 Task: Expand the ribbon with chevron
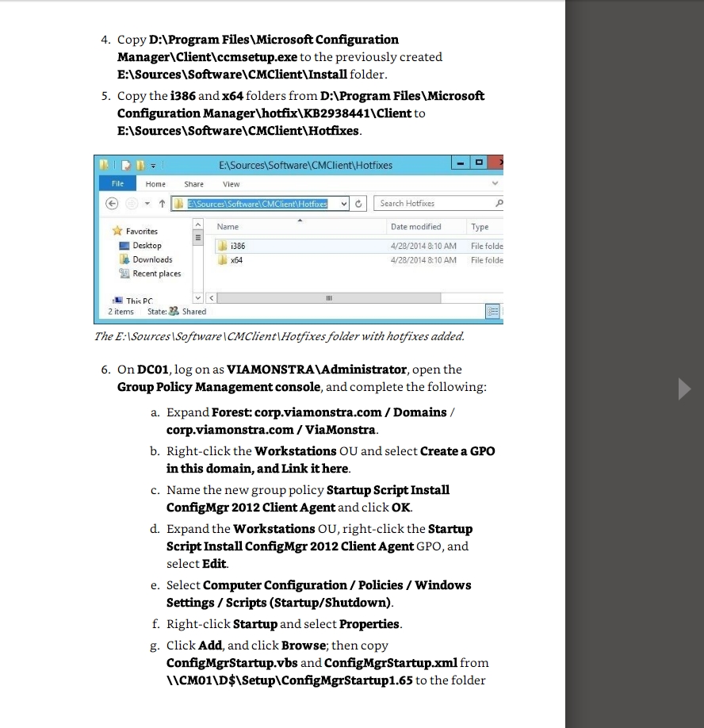[495, 184]
